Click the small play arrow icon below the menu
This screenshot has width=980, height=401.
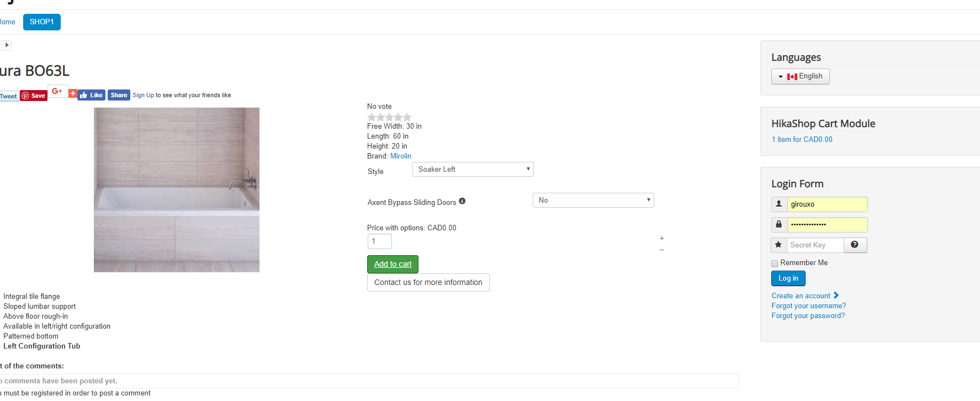7,45
